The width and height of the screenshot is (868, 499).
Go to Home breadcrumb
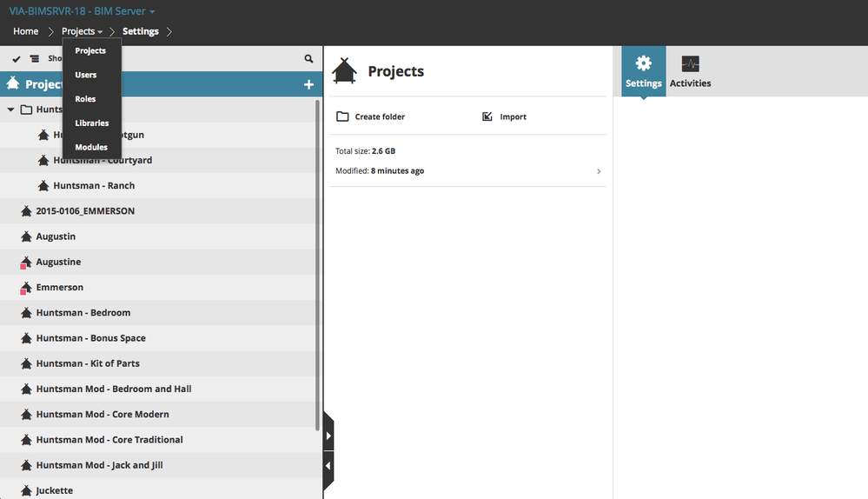[x=26, y=31]
